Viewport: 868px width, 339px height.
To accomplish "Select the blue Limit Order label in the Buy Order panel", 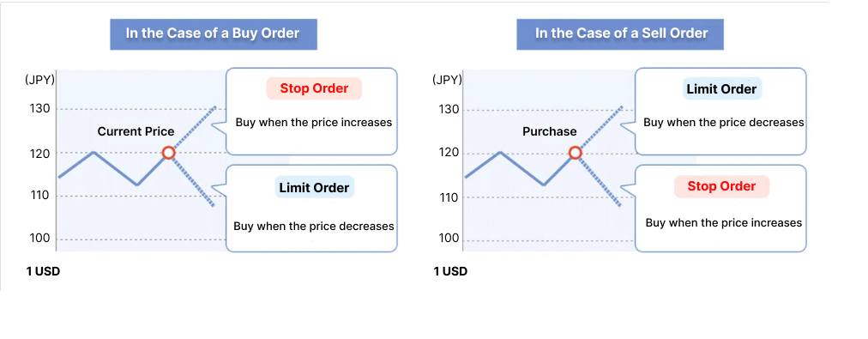I will click(315, 188).
